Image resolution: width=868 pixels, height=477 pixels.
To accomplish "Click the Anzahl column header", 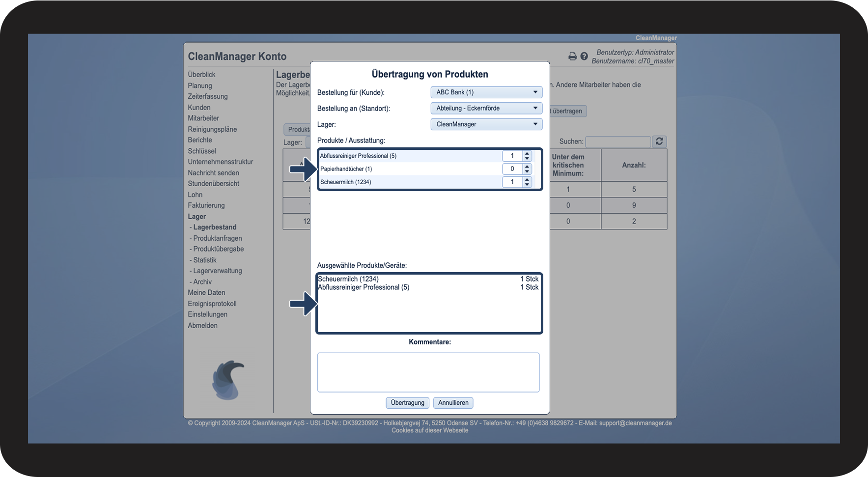I will coord(634,166).
